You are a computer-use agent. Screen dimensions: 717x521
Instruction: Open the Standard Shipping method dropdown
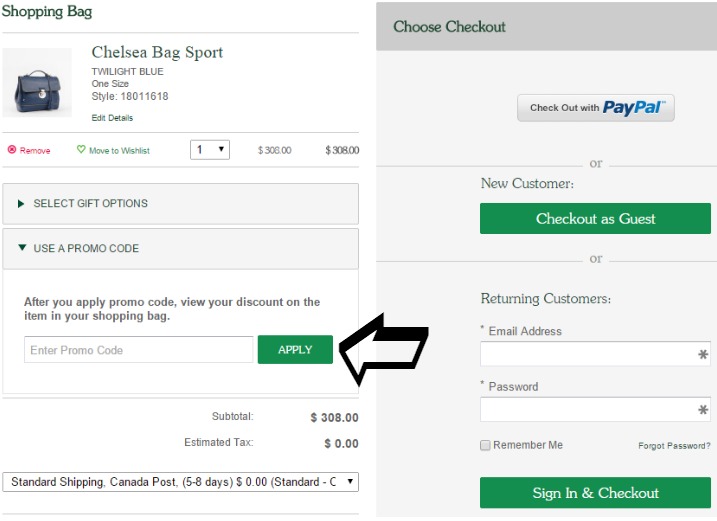(181, 482)
